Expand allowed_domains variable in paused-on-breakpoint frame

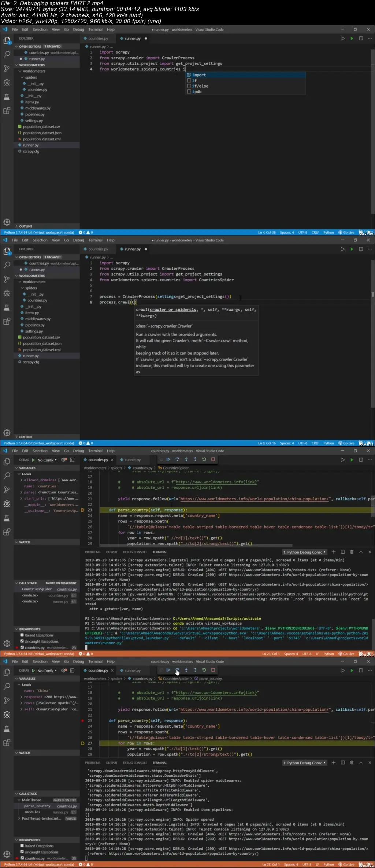[x=21, y=480]
